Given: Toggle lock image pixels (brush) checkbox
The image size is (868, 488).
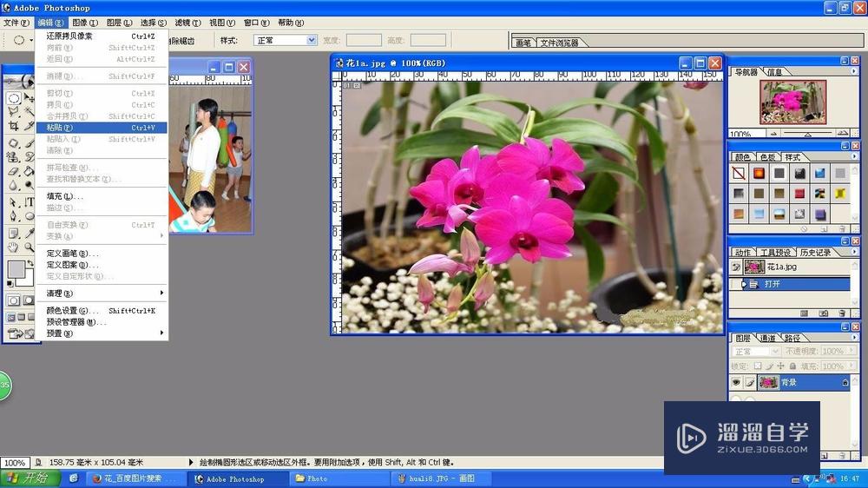Looking at the screenshot, I should 769,366.
